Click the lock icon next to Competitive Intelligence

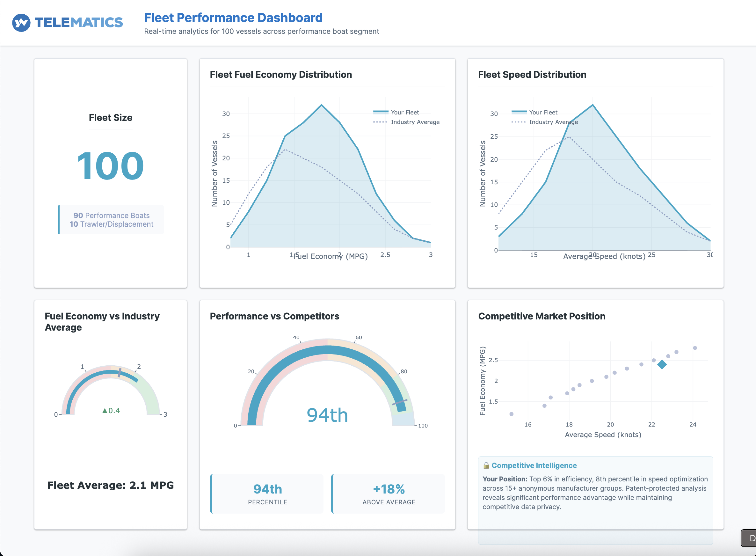coord(487,466)
